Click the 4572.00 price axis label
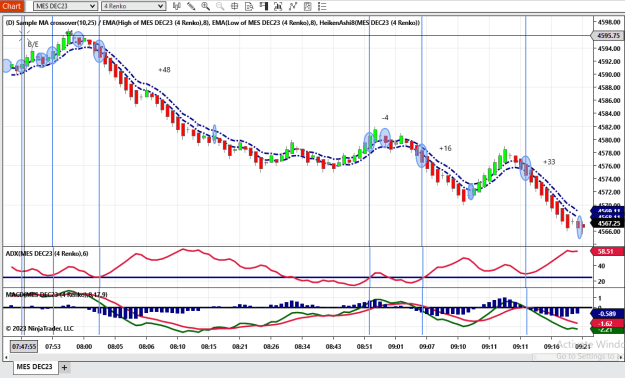 tap(609, 192)
